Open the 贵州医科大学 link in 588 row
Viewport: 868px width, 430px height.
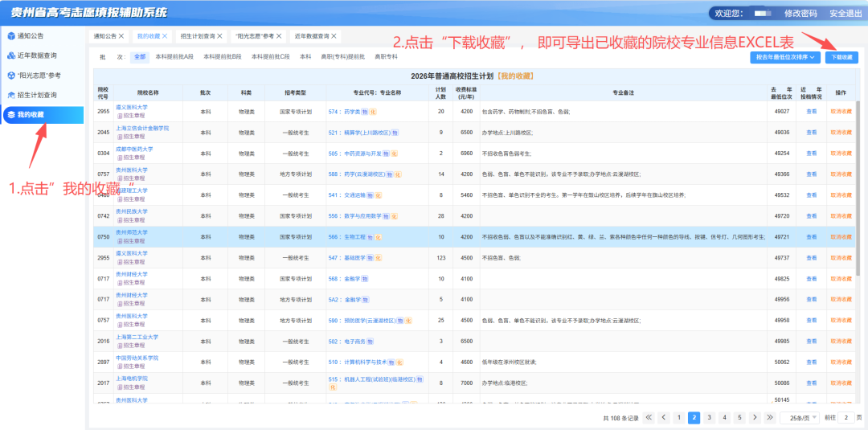click(x=132, y=170)
